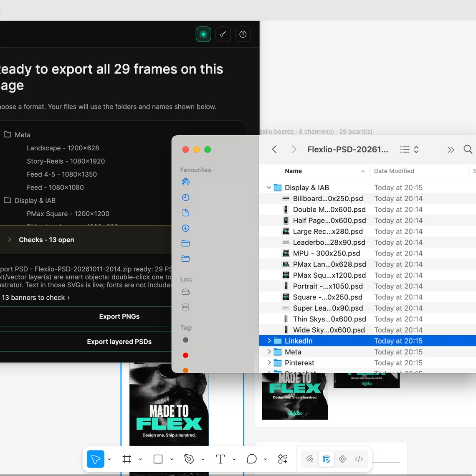Open Comment tool options dropdown arrow
The width and height of the screenshot is (476, 476).
[x=265, y=459]
